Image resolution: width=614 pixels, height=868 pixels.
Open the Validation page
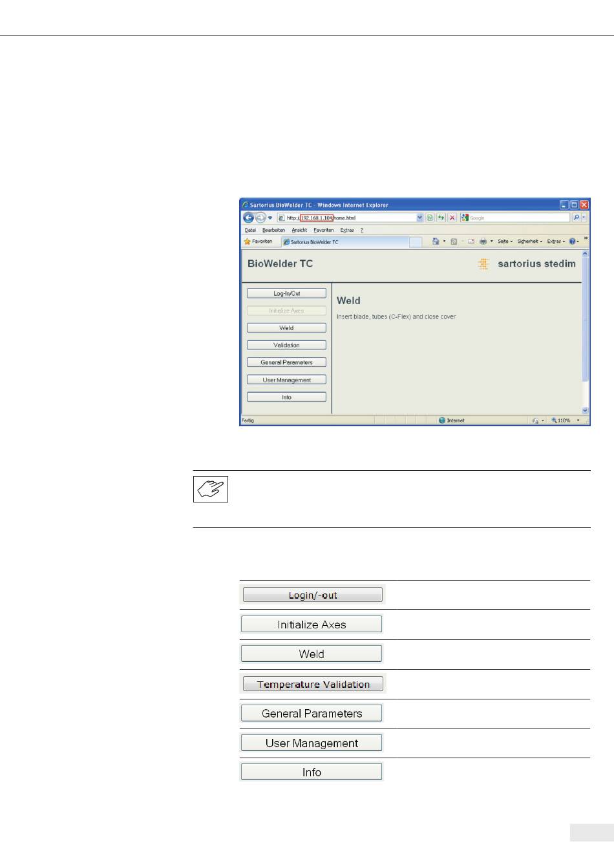point(286,345)
